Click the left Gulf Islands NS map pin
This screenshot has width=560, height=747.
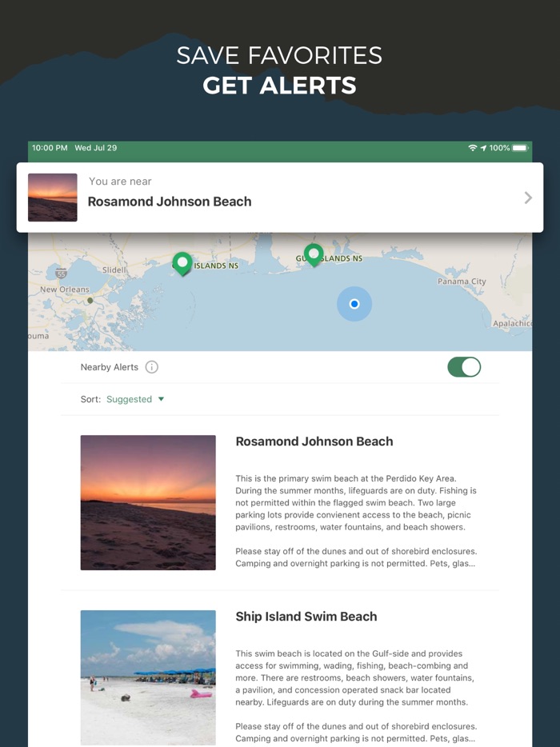point(182,263)
